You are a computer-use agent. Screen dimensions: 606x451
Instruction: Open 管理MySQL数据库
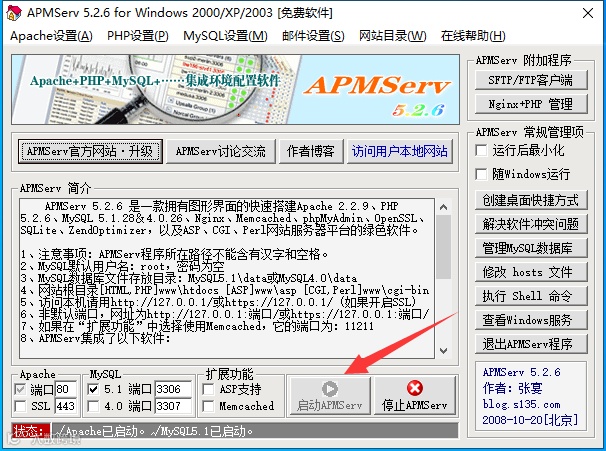click(x=531, y=248)
